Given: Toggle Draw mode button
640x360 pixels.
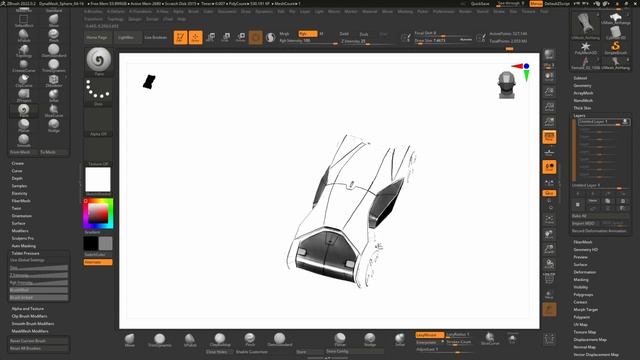Looking at the screenshot, I should [x=196, y=38].
